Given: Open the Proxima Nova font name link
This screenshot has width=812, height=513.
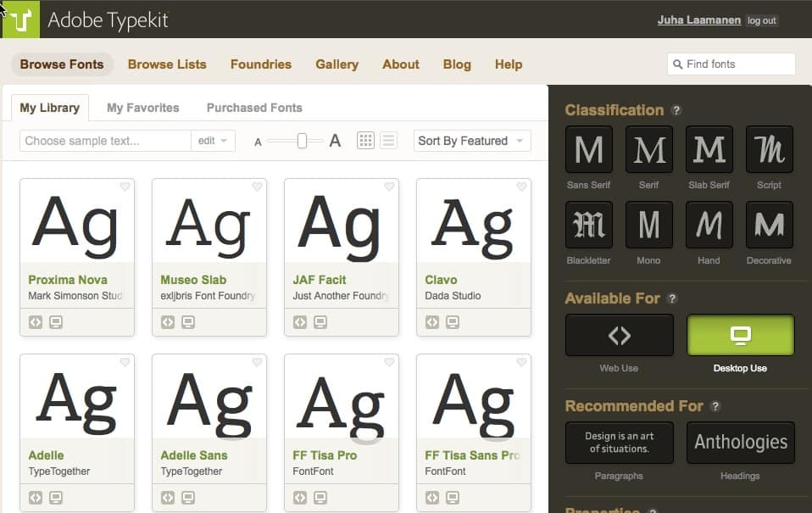Looking at the screenshot, I should coord(68,280).
